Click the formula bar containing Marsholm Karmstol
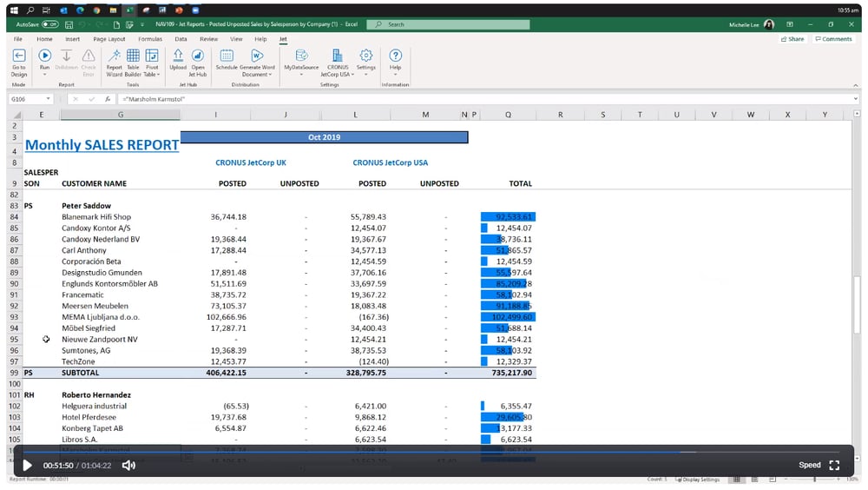Viewport: 868px width, 490px height. 487,99
